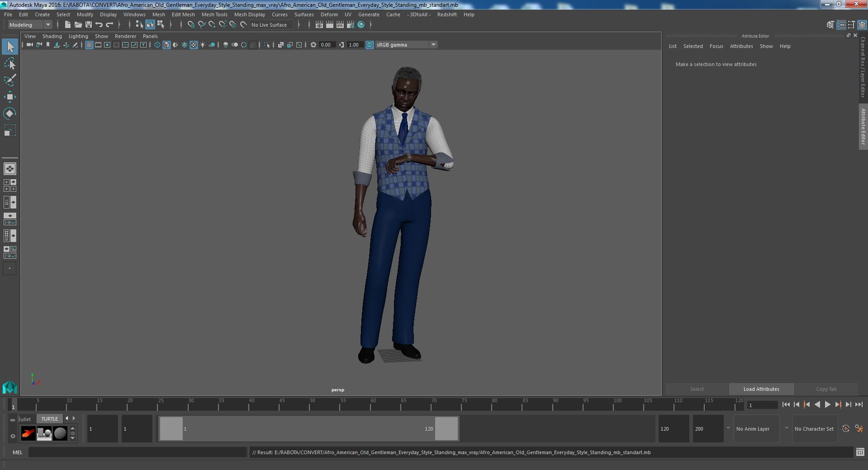Open Render Settings window

click(350, 25)
